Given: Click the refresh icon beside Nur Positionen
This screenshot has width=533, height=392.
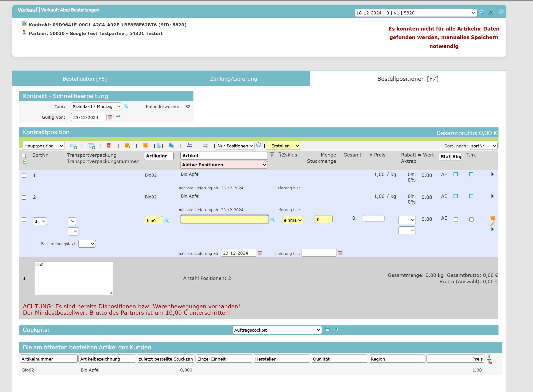Looking at the screenshot, I should point(258,145).
